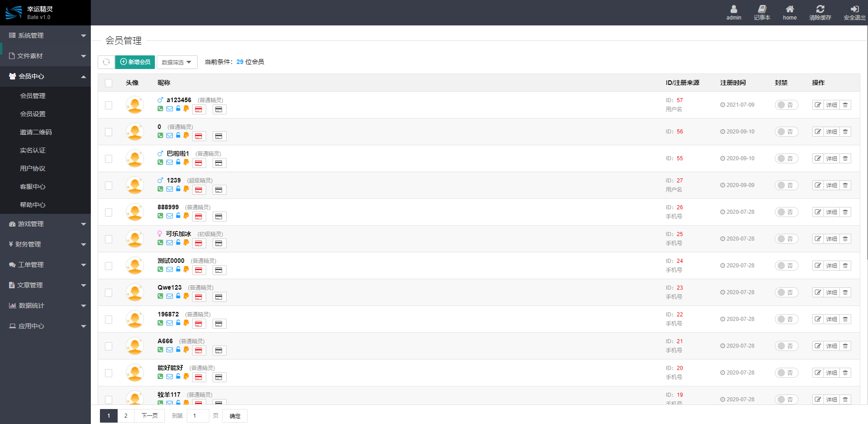868x424 pixels.
Task: Open 实名认证 in the sidebar submenu
Action: pos(33,150)
